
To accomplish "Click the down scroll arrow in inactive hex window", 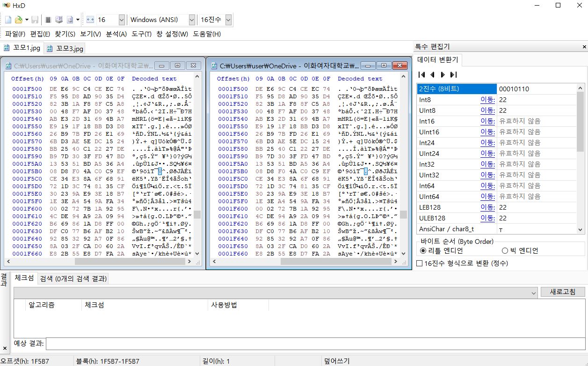I will click(197, 253).
